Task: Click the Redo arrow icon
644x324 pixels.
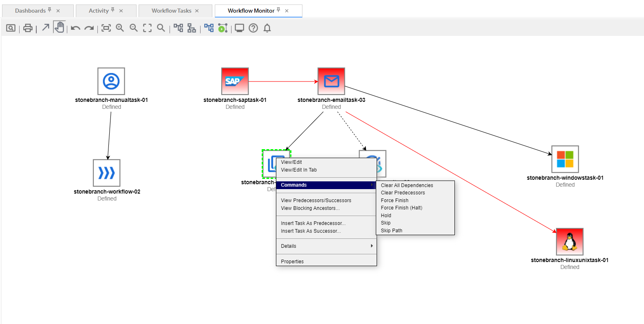Action: click(89, 28)
